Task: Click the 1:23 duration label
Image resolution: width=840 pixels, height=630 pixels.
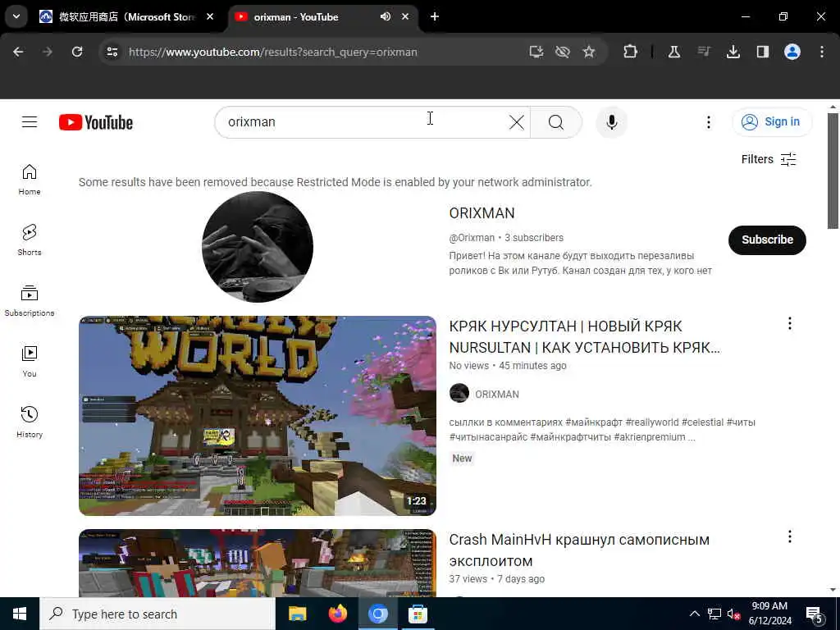Action: 416,501
